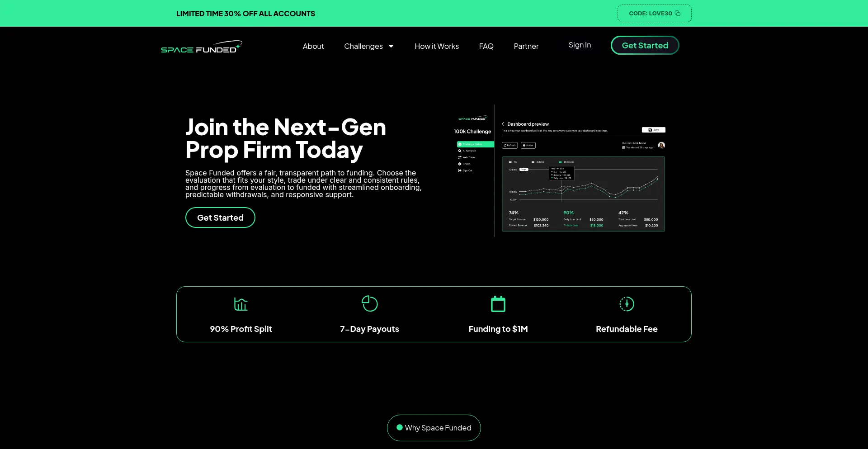Click the "Join the Next-Gen Prop Firm Today" headline
Viewport: 868px width, 449px height.
point(286,138)
